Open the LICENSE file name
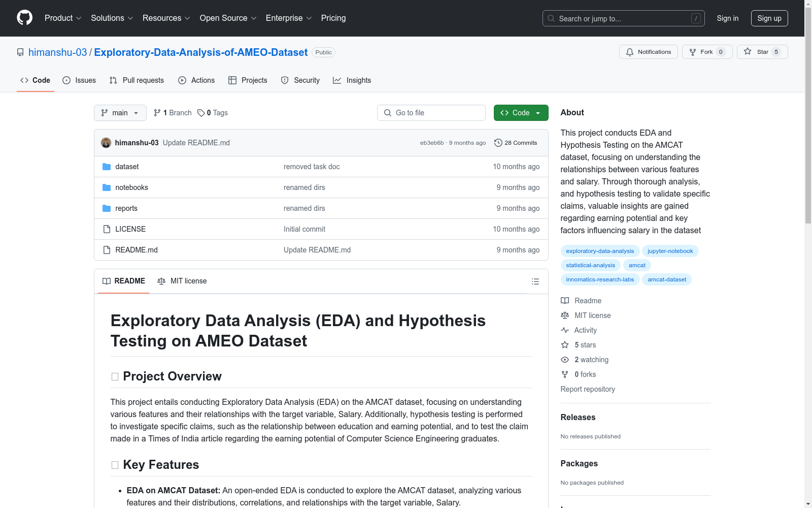Screen dimensions: 812x508 [x=130, y=229]
